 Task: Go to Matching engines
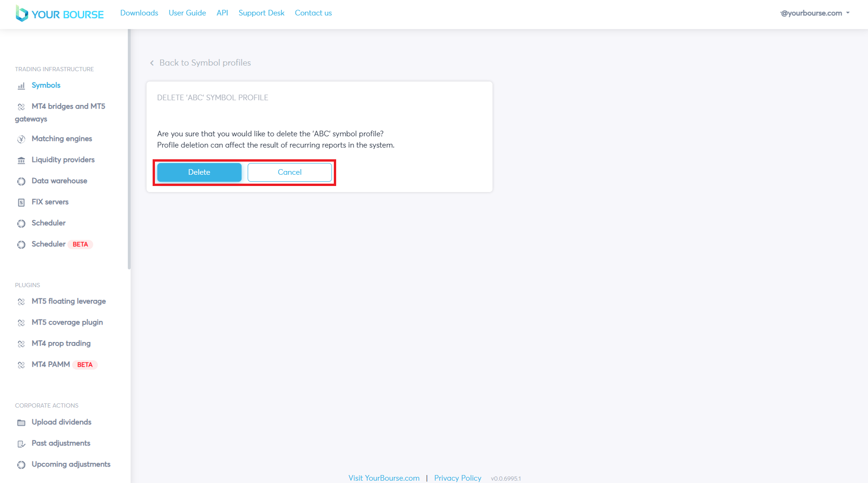(62, 139)
